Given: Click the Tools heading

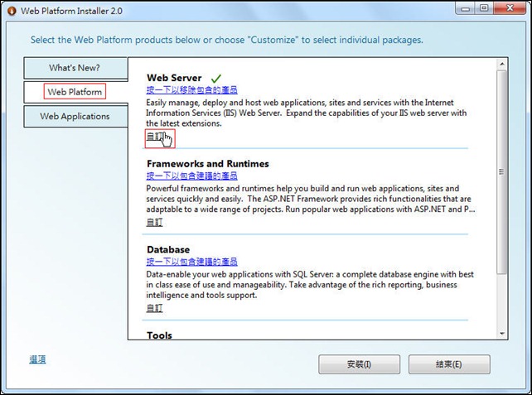Looking at the screenshot, I should click(x=159, y=335).
